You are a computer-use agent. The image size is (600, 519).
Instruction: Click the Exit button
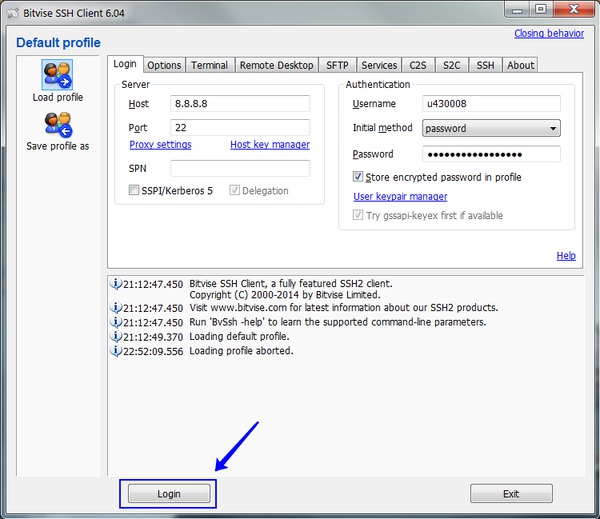point(511,493)
